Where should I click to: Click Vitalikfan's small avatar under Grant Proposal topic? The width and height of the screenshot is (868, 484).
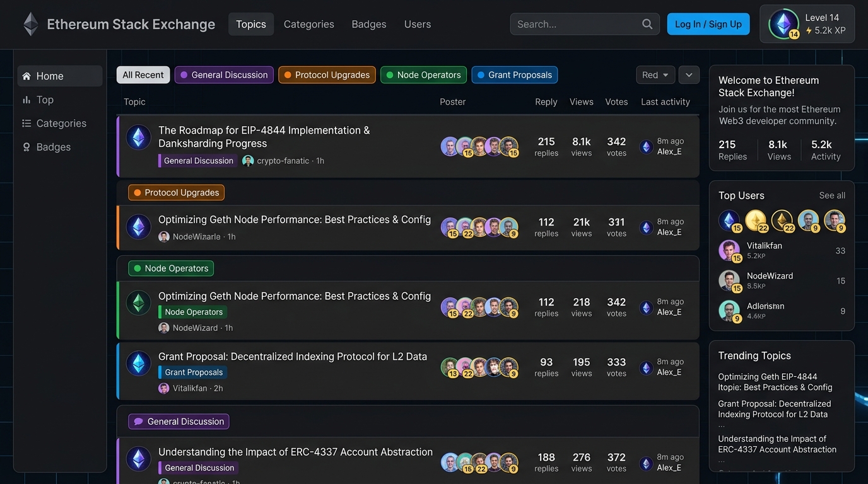(164, 388)
